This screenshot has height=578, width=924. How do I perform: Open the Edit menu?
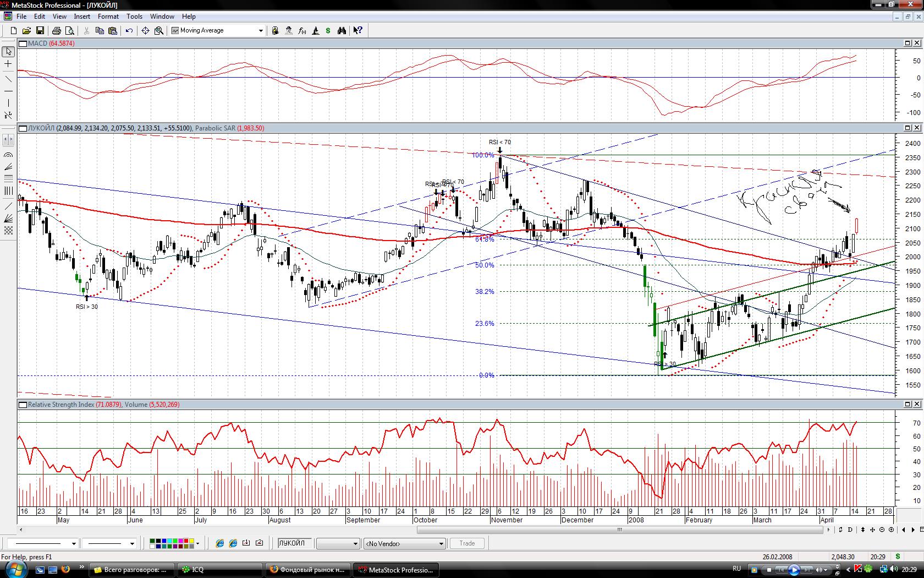pyautogui.click(x=40, y=17)
